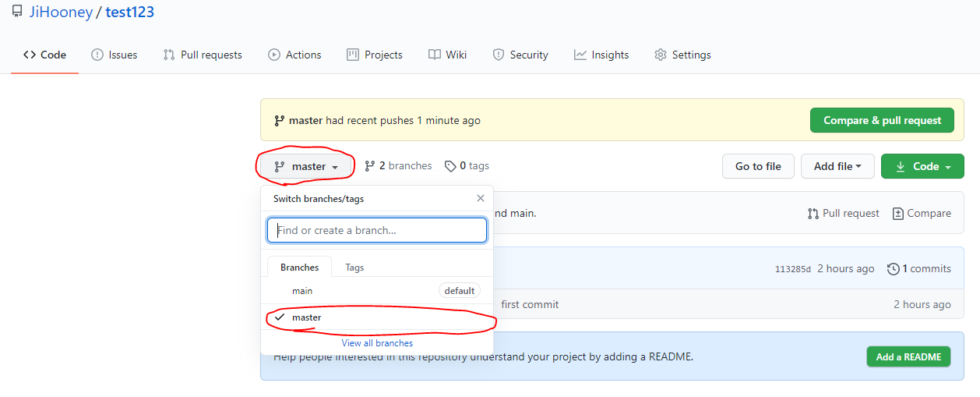Open the Projects tab
The height and width of the screenshot is (397, 980).
click(x=375, y=55)
